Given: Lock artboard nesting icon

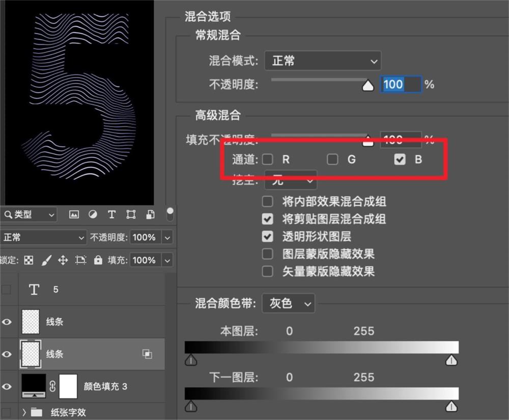Looking at the screenshot, I should pyautogui.click(x=80, y=260).
